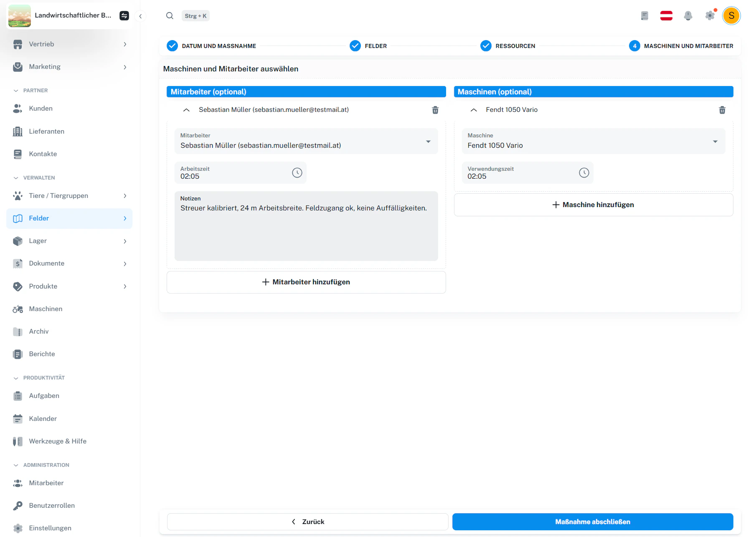Click the Aufgaben clipboard icon
Viewport: 756px width, 537px height.
click(x=18, y=396)
